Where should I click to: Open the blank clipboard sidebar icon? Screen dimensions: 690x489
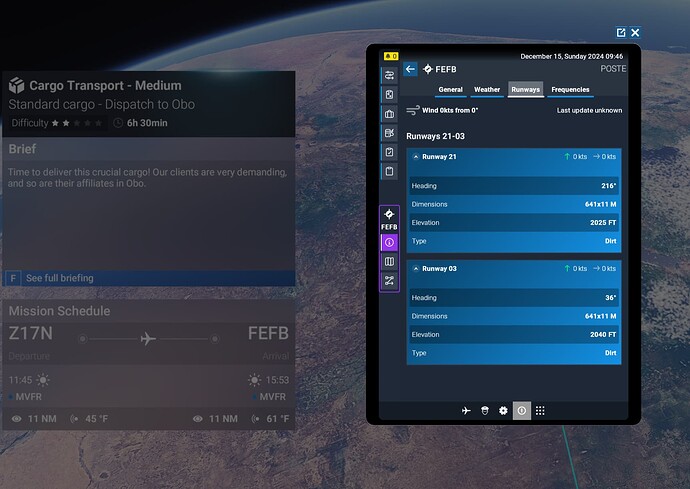pos(389,171)
